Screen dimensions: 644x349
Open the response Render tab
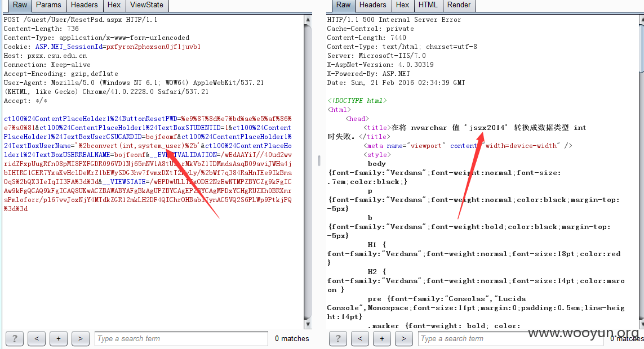(459, 5)
